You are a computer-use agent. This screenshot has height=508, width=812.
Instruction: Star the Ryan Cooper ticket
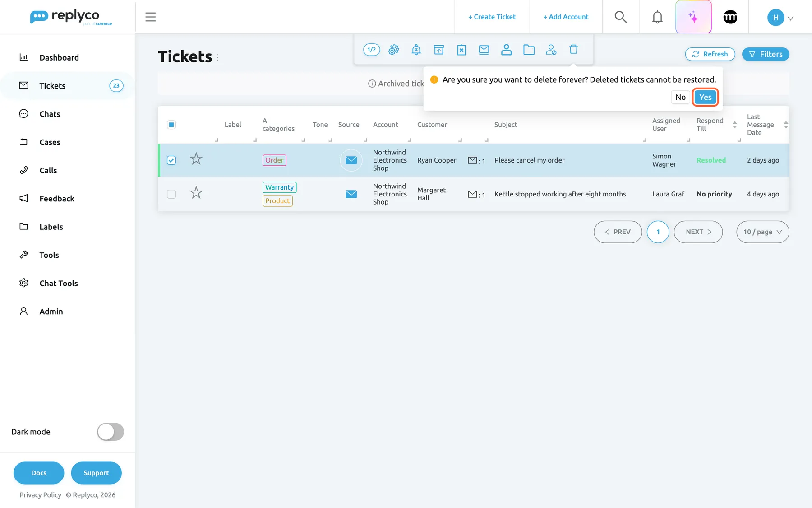[x=196, y=159]
